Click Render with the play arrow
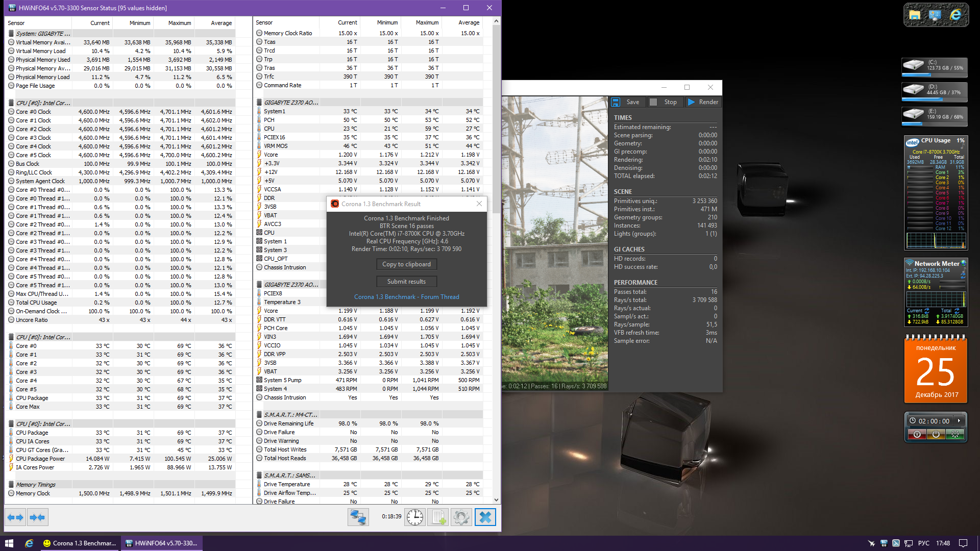Image resolution: width=980 pixels, height=551 pixels. pos(703,102)
